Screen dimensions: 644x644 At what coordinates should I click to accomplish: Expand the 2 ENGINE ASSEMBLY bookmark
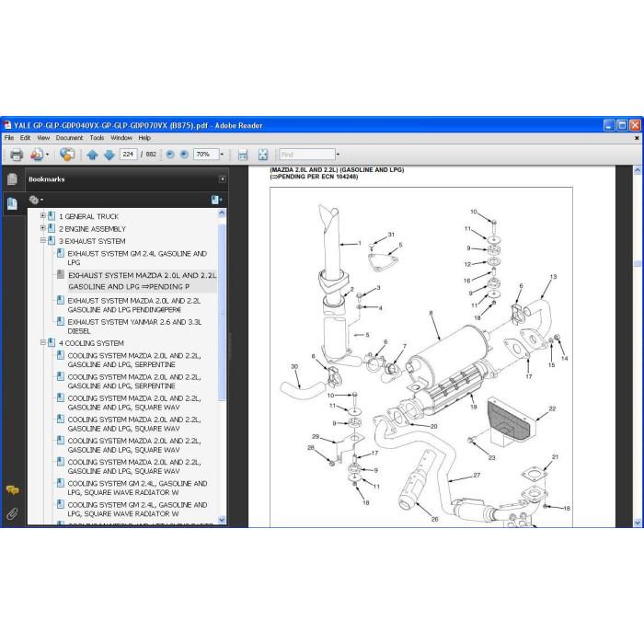(42, 228)
